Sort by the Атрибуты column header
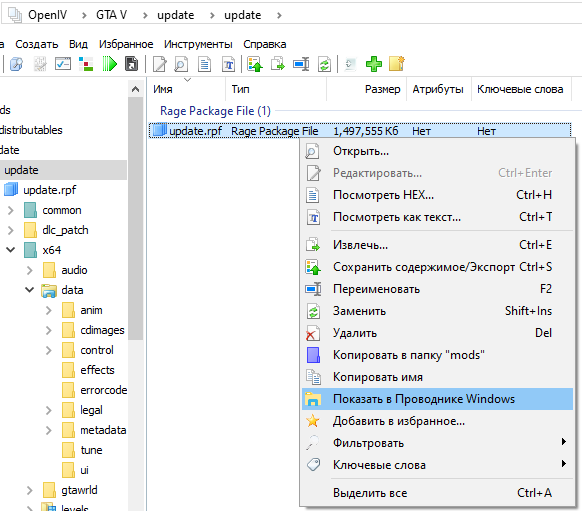The width and height of the screenshot is (582, 511). click(439, 89)
